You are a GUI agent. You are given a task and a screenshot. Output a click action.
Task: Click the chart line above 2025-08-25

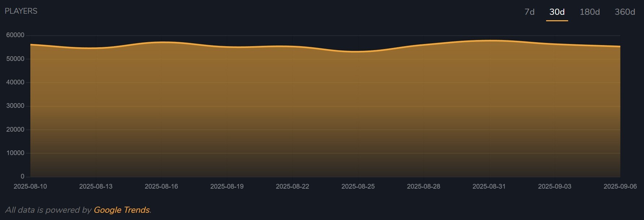[x=358, y=52]
